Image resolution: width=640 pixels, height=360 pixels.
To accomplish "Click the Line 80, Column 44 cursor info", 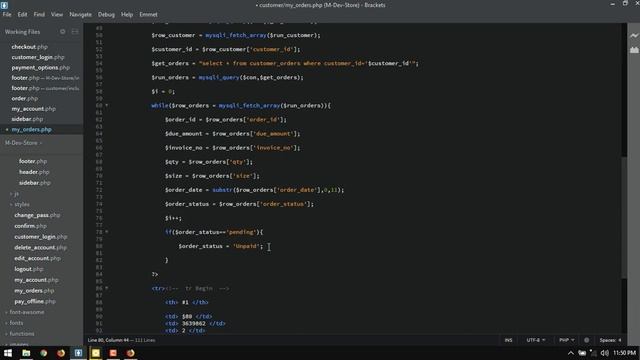I will coord(108,340).
